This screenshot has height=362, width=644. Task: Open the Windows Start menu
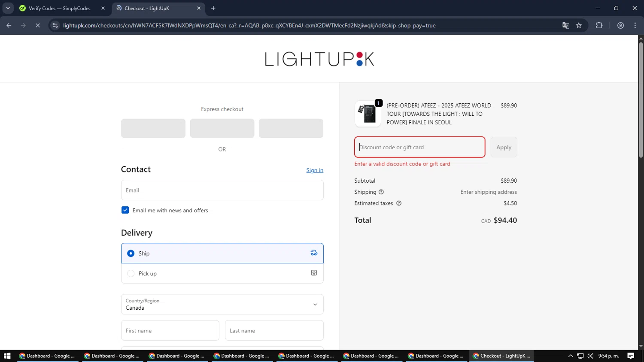[7, 356]
